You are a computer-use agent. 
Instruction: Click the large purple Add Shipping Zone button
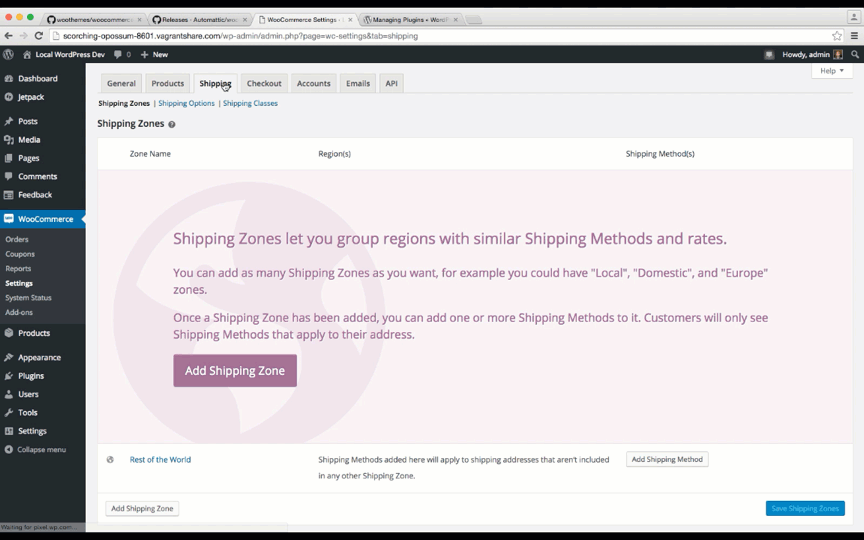[235, 370]
